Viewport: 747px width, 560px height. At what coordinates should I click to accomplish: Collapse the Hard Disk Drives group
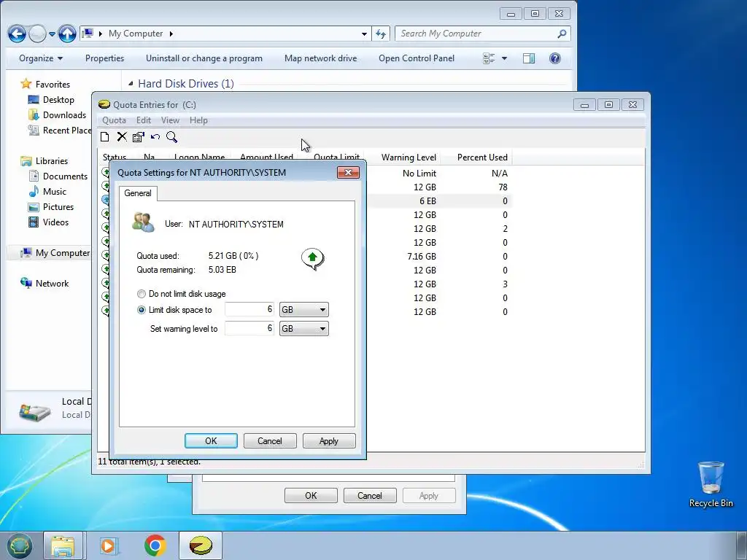click(131, 84)
